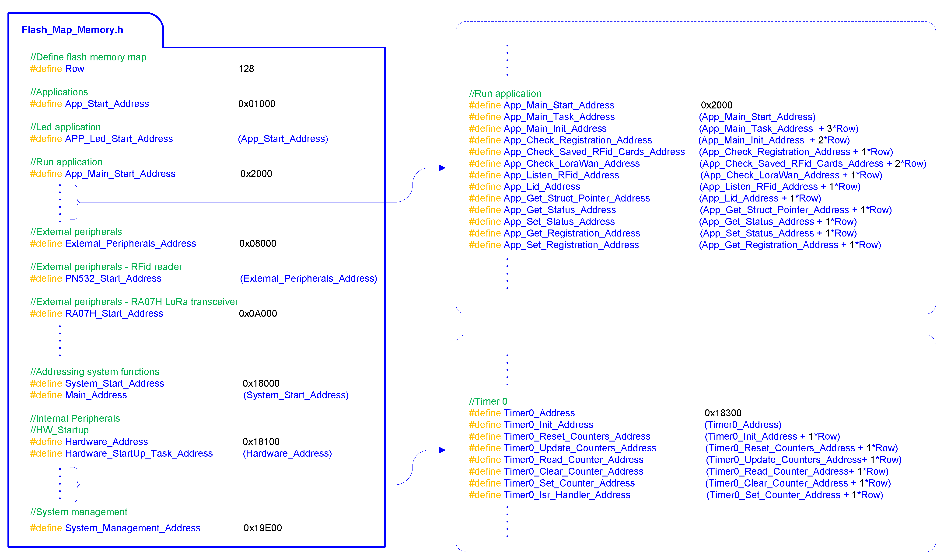Select App_Check_LoraWan_Address in right panel
The width and height of the screenshot is (944, 560).
pyautogui.click(x=571, y=163)
